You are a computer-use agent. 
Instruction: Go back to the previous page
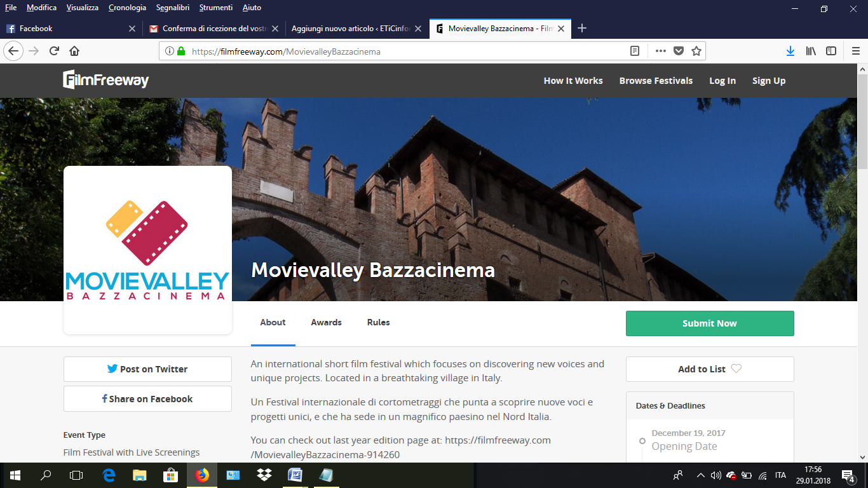(x=13, y=51)
